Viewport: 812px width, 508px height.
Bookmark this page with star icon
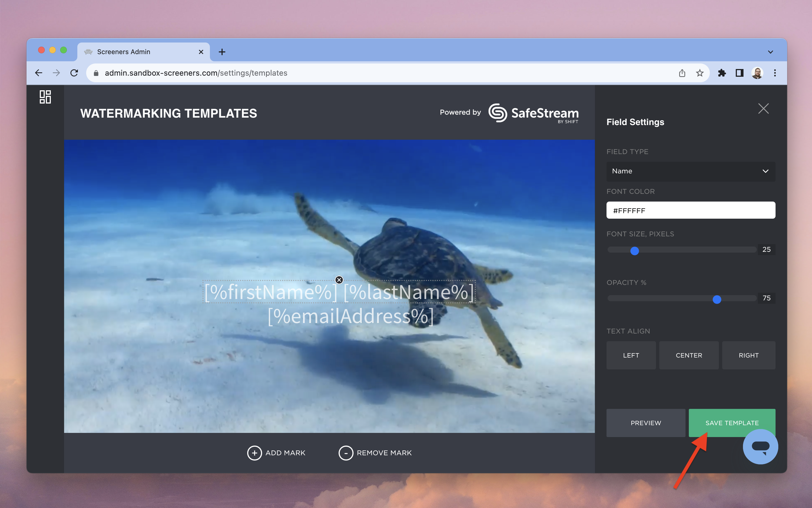pos(700,73)
